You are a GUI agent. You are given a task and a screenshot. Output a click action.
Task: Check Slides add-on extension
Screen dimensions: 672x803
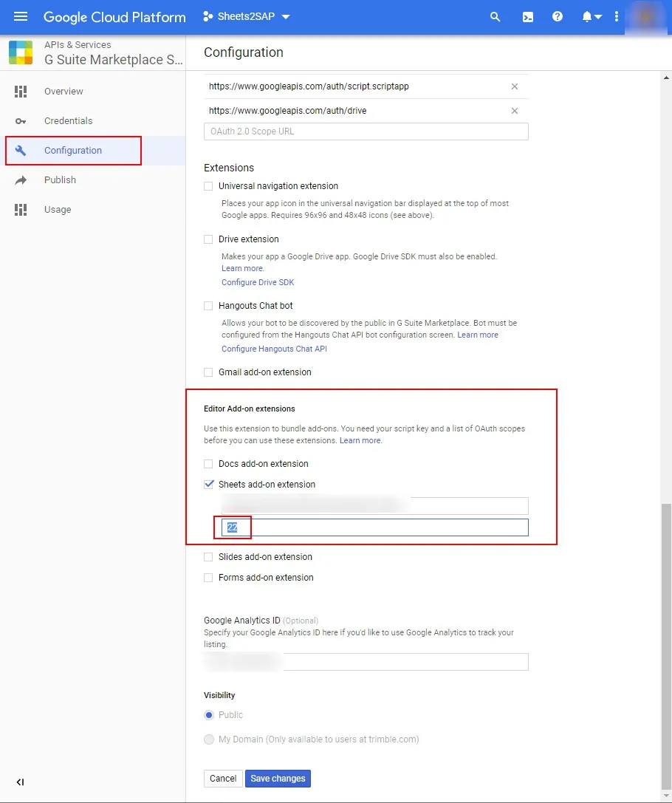(208, 557)
